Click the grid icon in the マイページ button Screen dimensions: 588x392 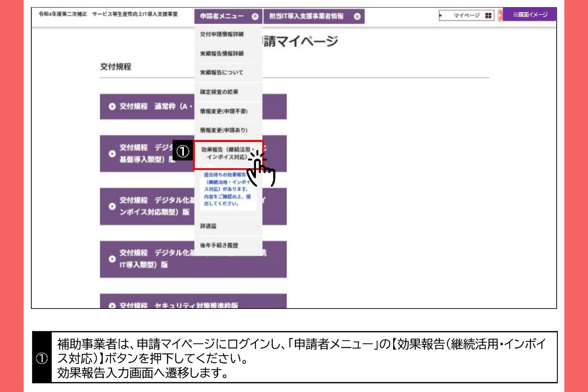pos(488,16)
